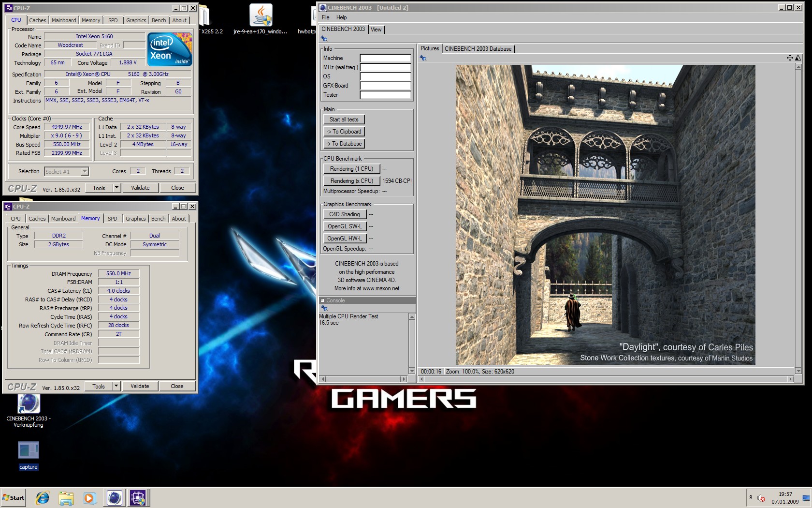Open the Bench tab in the CPU-Z processor window
This screenshot has width=812, height=508.
(159, 20)
